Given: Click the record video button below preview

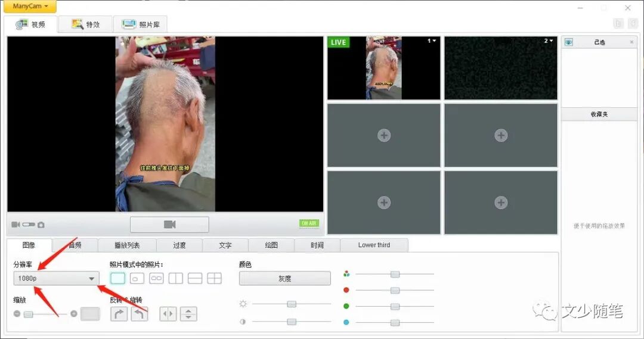Looking at the screenshot, I should (x=169, y=224).
